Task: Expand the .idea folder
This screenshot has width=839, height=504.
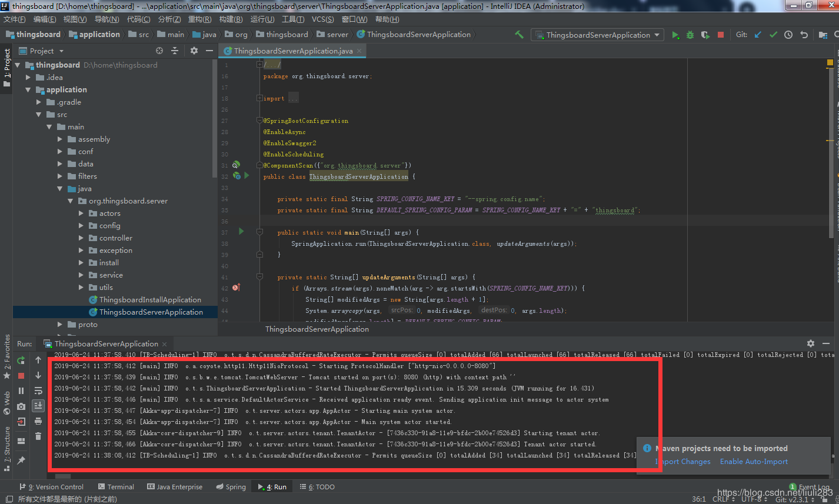Action: point(28,78)
